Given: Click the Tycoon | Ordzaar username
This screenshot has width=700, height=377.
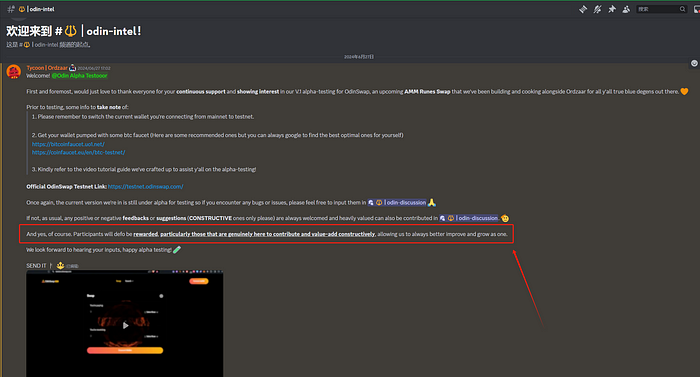Looking at the screenshot, I should [47, 68].
